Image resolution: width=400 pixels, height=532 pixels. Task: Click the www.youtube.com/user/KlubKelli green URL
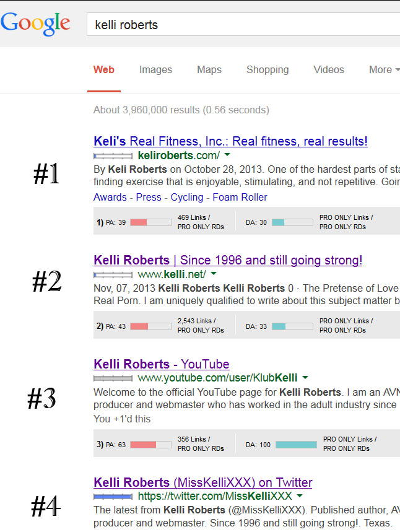click(x=217, y=378)
